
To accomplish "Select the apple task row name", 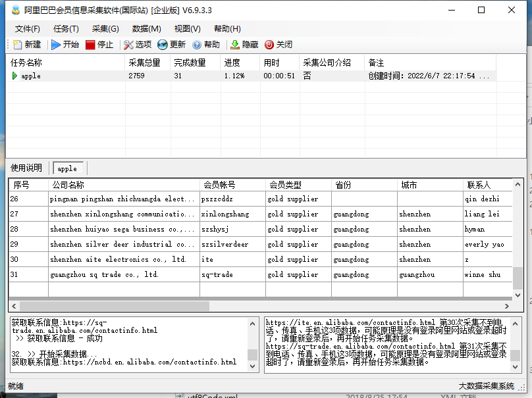I will pyautogui.click(x=31, y=76).
